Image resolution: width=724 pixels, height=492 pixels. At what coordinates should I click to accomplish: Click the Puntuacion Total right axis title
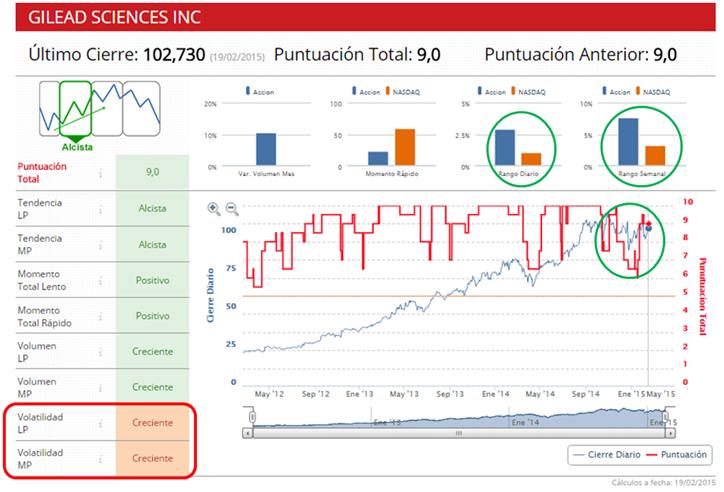coord(702,296)
